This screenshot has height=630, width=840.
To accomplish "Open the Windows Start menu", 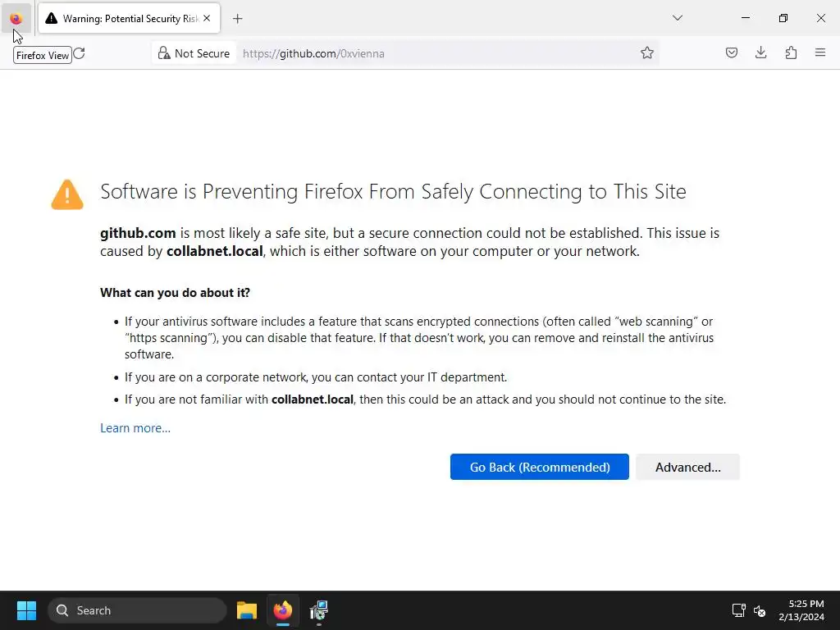I will (26, 610).
